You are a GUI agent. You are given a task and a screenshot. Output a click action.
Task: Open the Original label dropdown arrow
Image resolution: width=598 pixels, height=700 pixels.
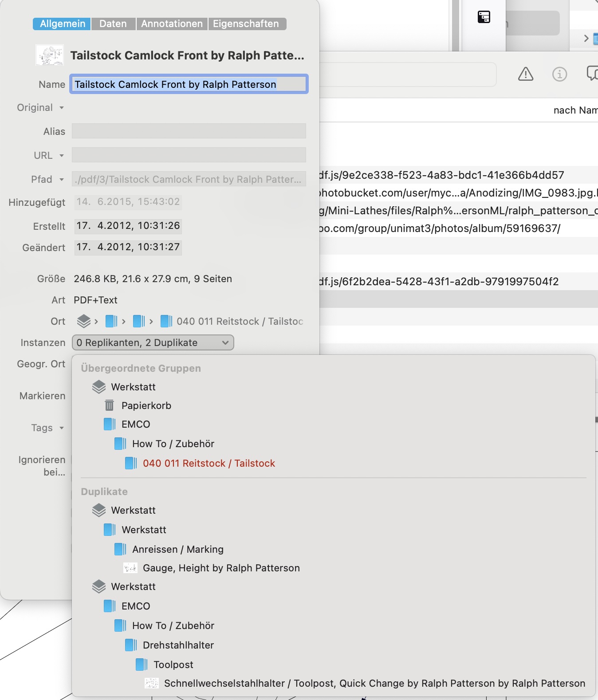click(x=62, y=108)
